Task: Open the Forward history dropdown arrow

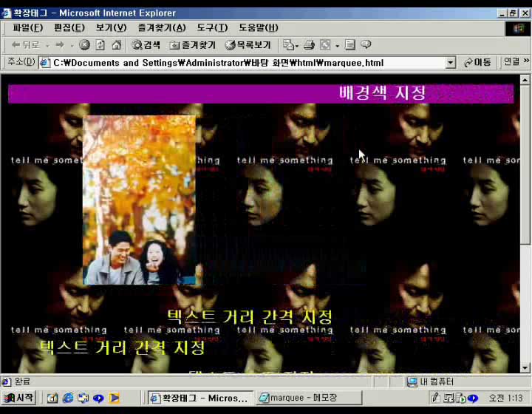Action: point(72,46)
